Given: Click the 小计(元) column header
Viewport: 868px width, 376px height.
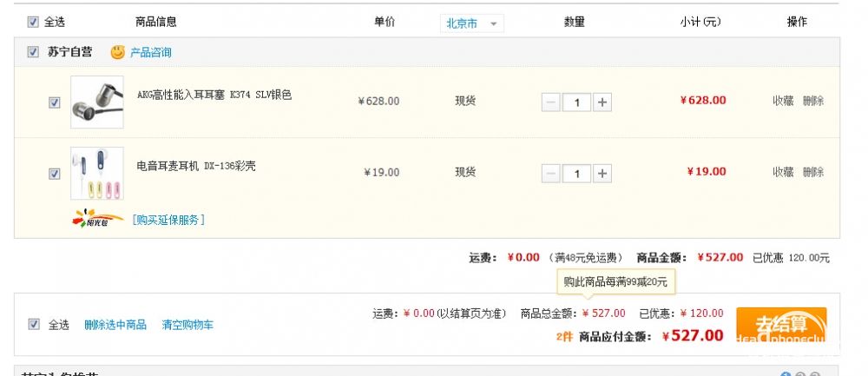Looking at the screenshot, I should [x=700, y=23].
